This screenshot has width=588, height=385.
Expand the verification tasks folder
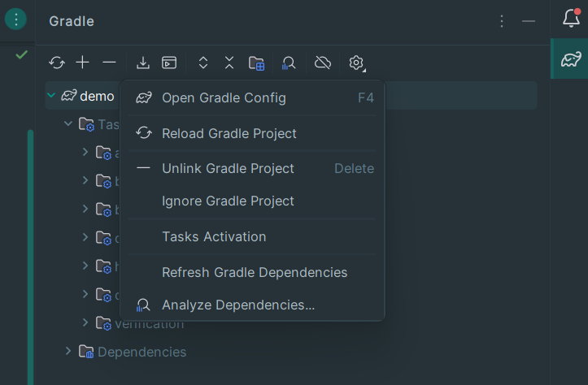85,323
